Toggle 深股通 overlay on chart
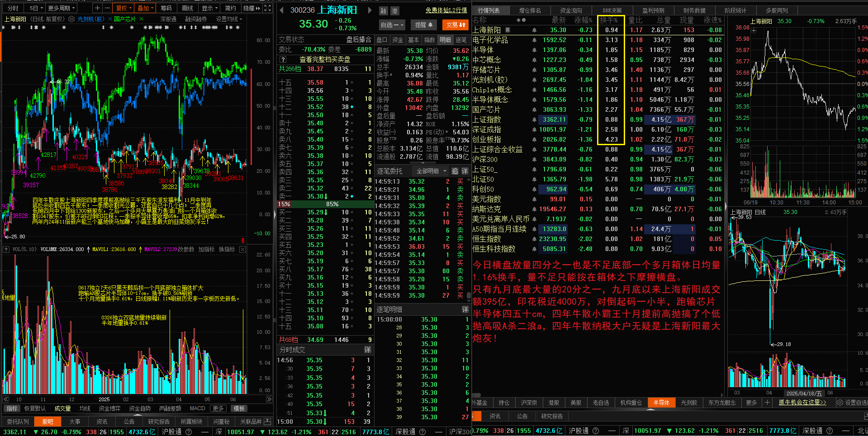Image resolution: width=868 pixels, height=436 pixels. pyautogui.click(x=168, y=19)
